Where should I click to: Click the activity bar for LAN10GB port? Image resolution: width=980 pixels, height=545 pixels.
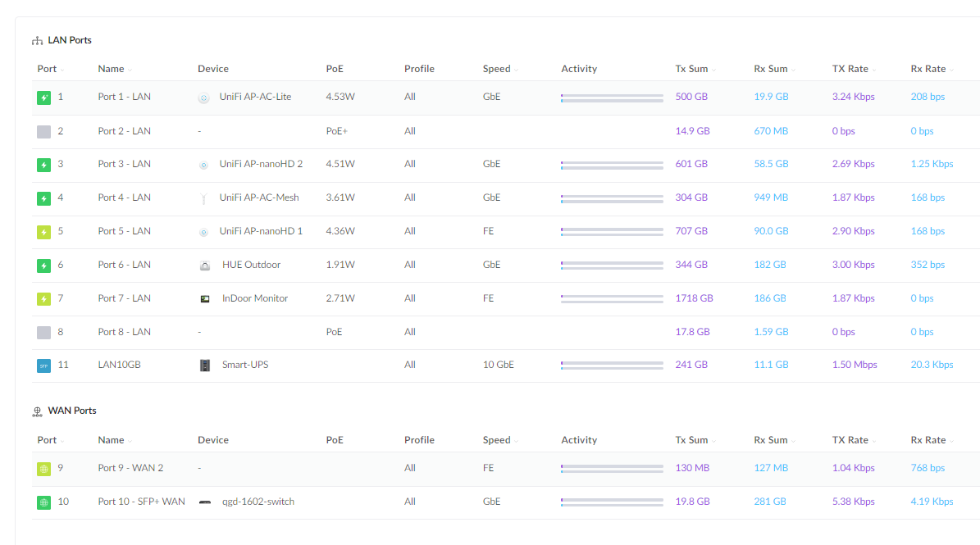[x=612, y=366]
